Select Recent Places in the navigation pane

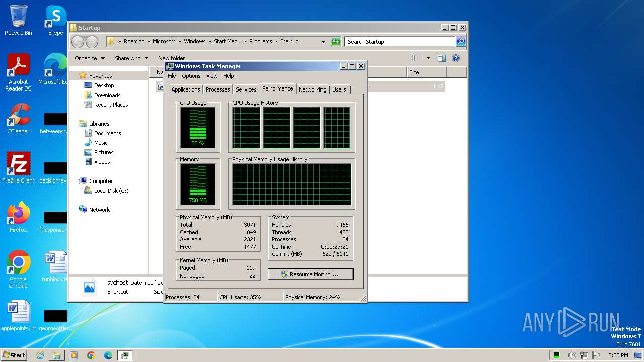coord(111,105)
